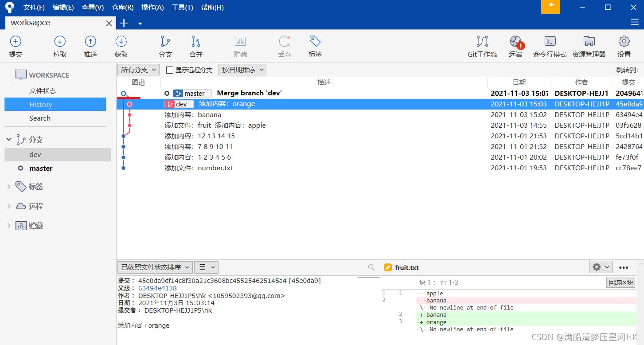Select 文件状态 in the sidebar
Image resolution: width=644 pixels, height=345 pixels.
(x=43, y=90)
